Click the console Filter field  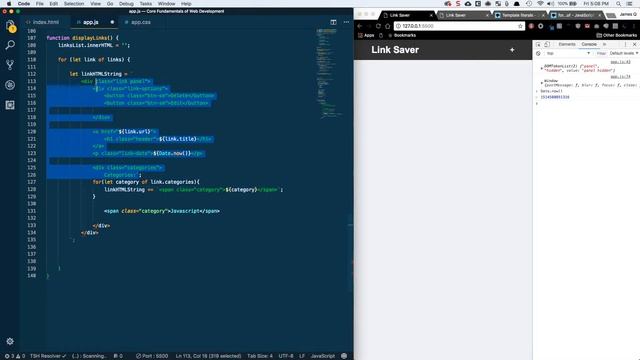pos(601,53)
